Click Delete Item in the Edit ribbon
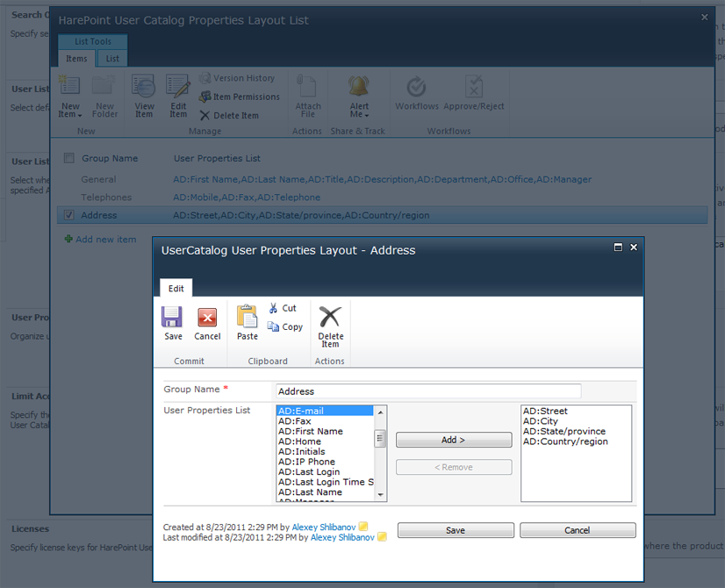 point(331,326)
